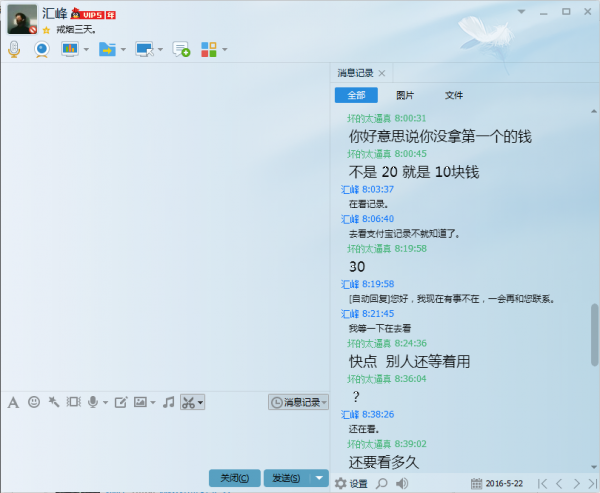Switch to the 全部 filter tab
600x493 pixels.
coord(356,95)
